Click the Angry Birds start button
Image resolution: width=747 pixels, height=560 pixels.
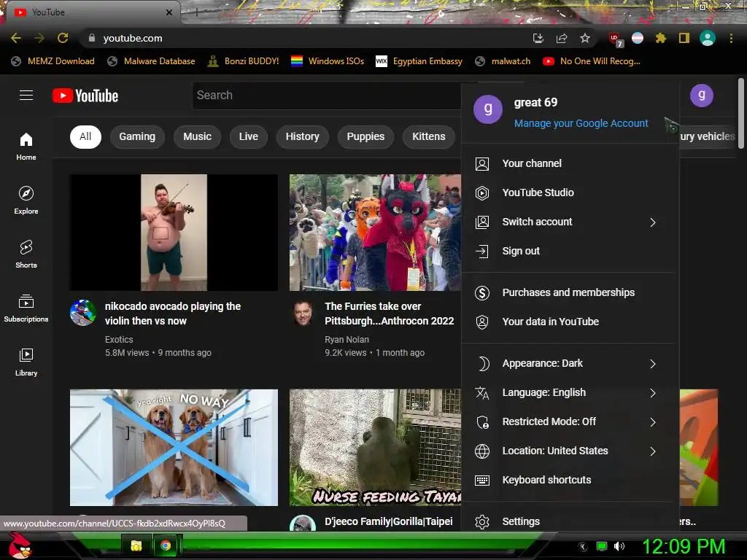(20, 545)
